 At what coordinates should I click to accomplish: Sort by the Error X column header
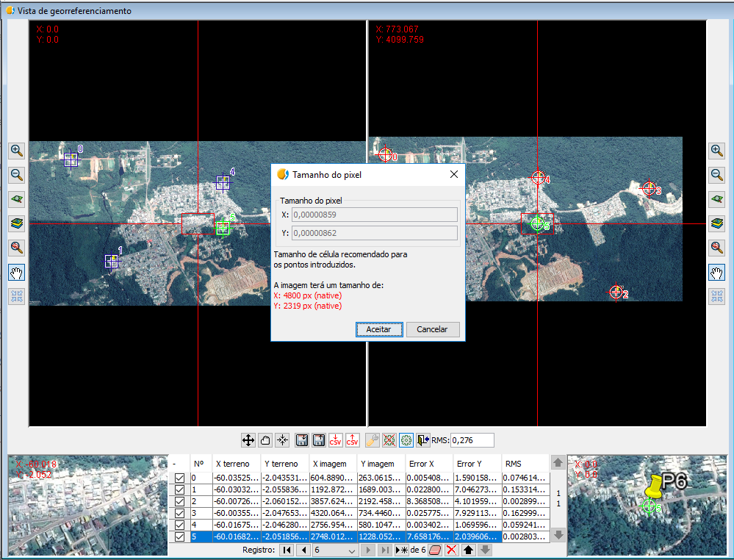pos(429,464)
